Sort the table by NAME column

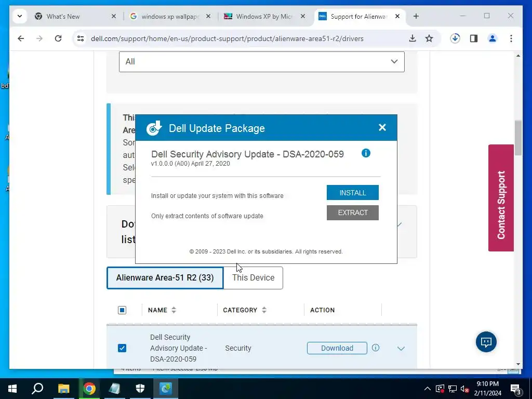[x=162, y=310]
